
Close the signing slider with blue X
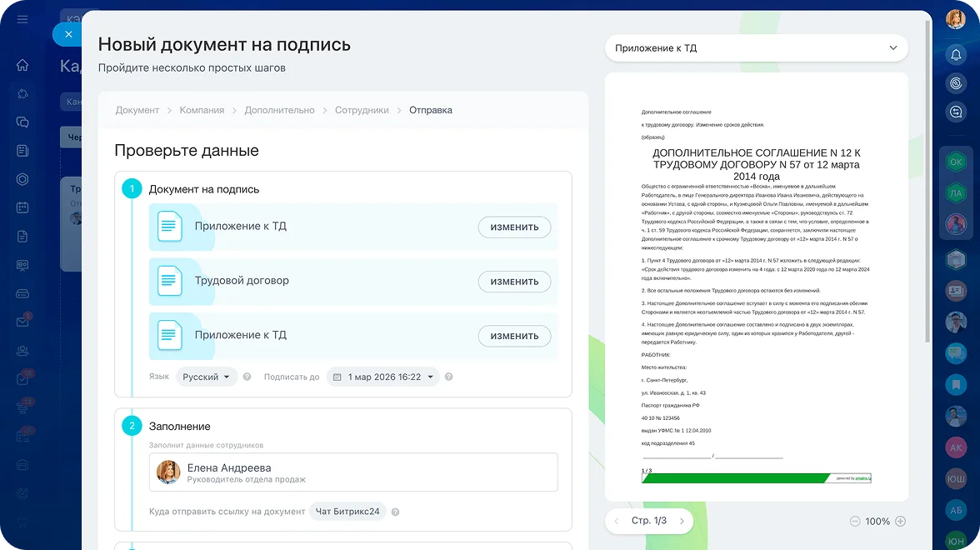coord(68,34)
